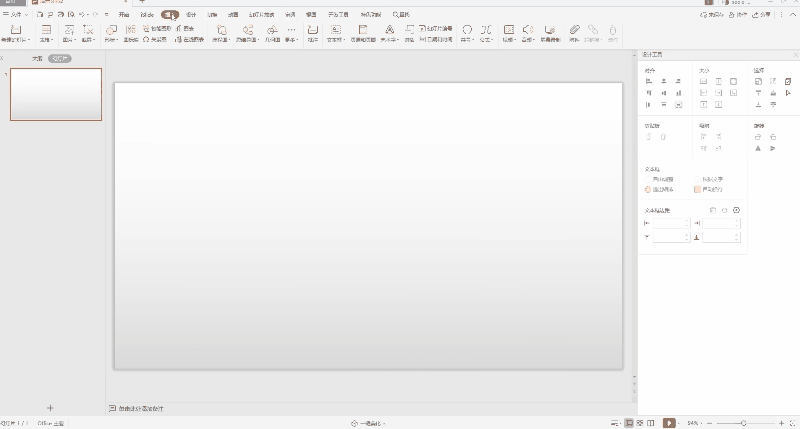The image size is (800, 429).
Task: Click the Flowchart icon
Action: pyautogui.click(x=221, y=30)
